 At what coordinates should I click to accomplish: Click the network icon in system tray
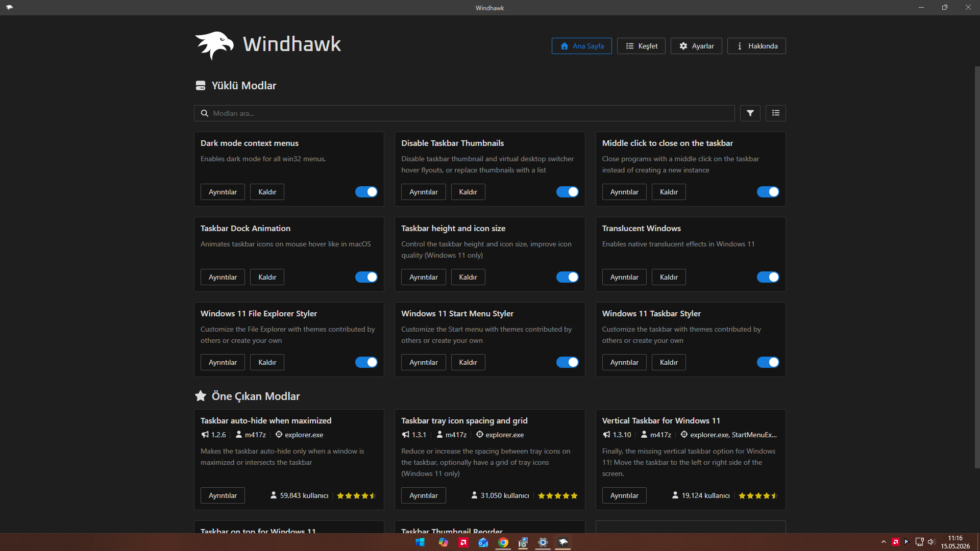pyautogui.click(x=919, y=542)
